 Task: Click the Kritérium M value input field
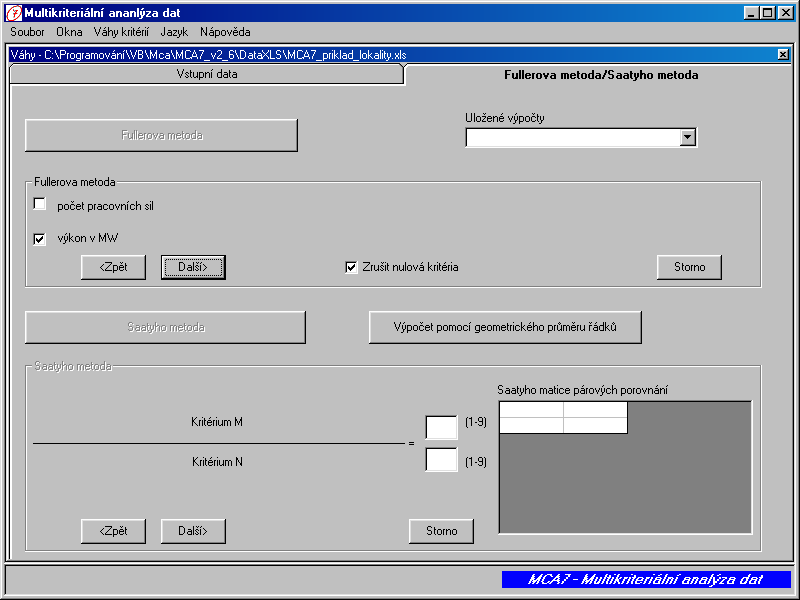click(x=441, y=427)
